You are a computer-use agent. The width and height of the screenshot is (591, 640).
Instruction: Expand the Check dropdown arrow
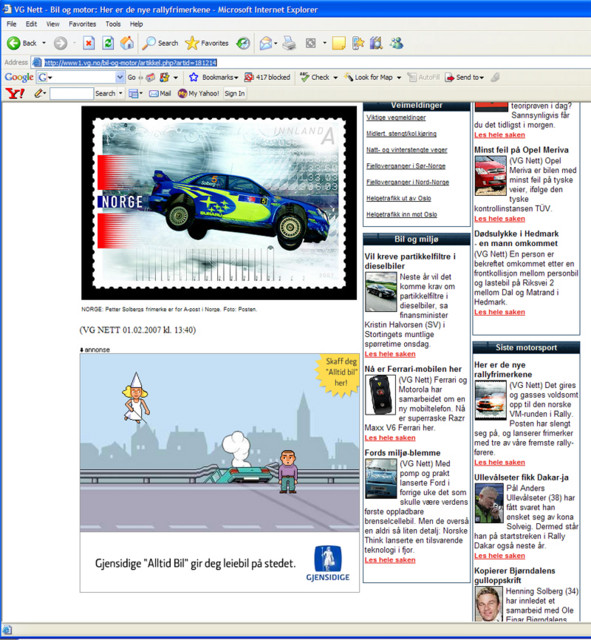tap(335, 78)
